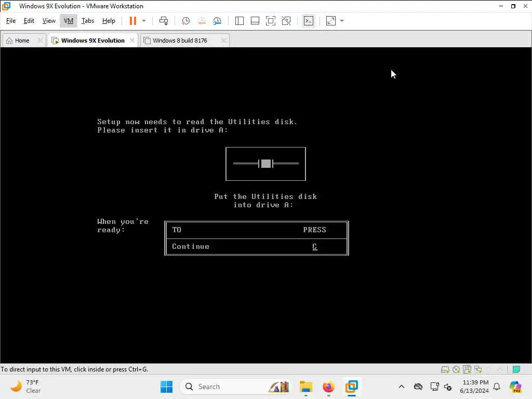This screenshot has width=532, height=399.
Task: Open the power options dropdown arrow
Action: click(144, 21)
